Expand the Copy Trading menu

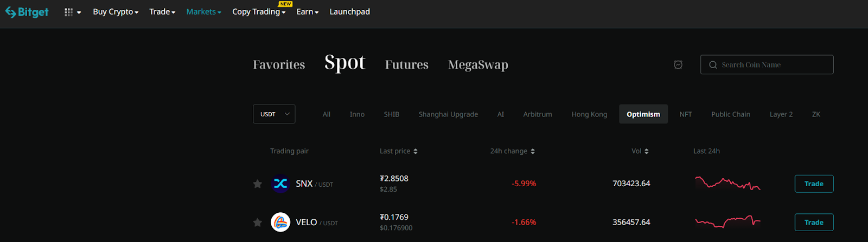click(259, 12)
